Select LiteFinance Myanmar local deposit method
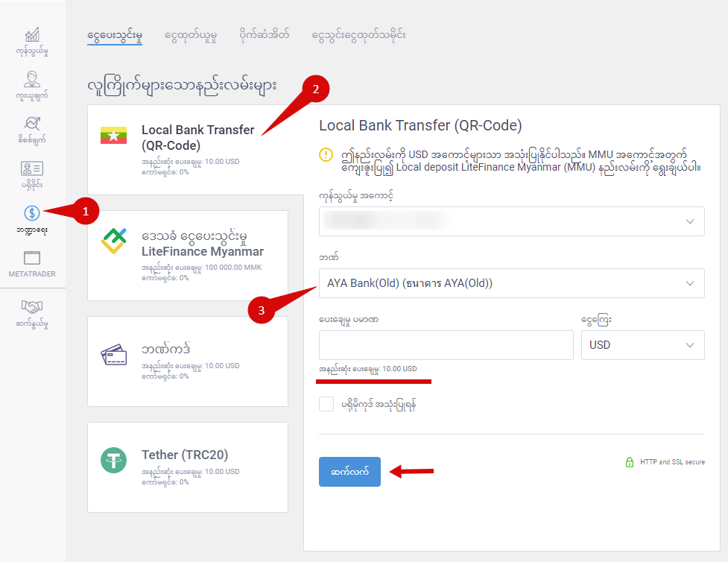Screen dimensions: 728x562 pyautogui.click(x=188, y=256)
